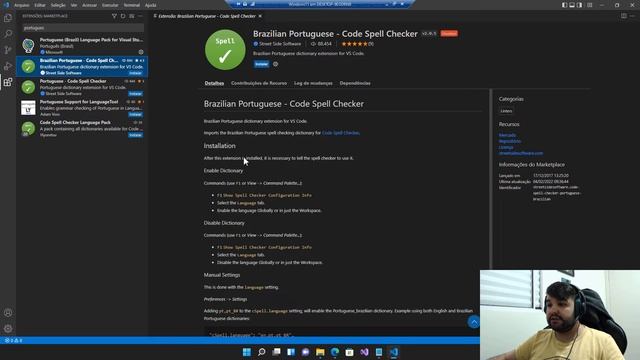This screenshot has width=640, height=360.
Task: Open the Seleção menu
Action: point(58,5)
